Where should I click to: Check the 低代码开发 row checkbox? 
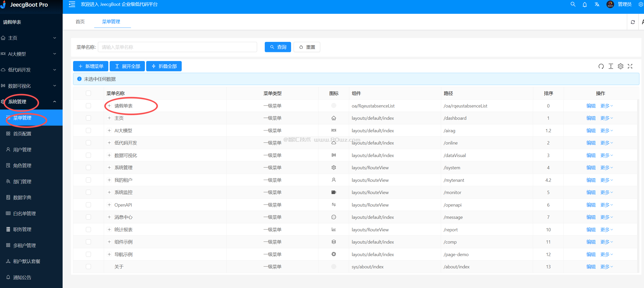click(88, 143)
